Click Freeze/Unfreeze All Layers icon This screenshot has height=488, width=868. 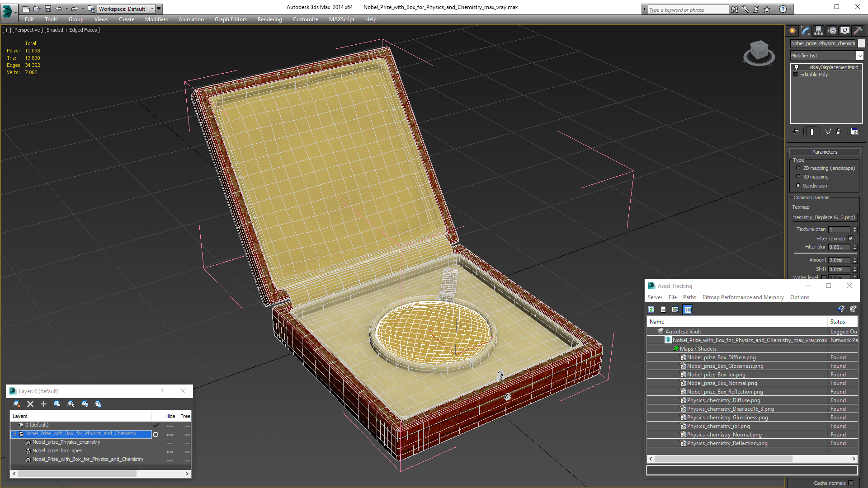click(98, 404)
